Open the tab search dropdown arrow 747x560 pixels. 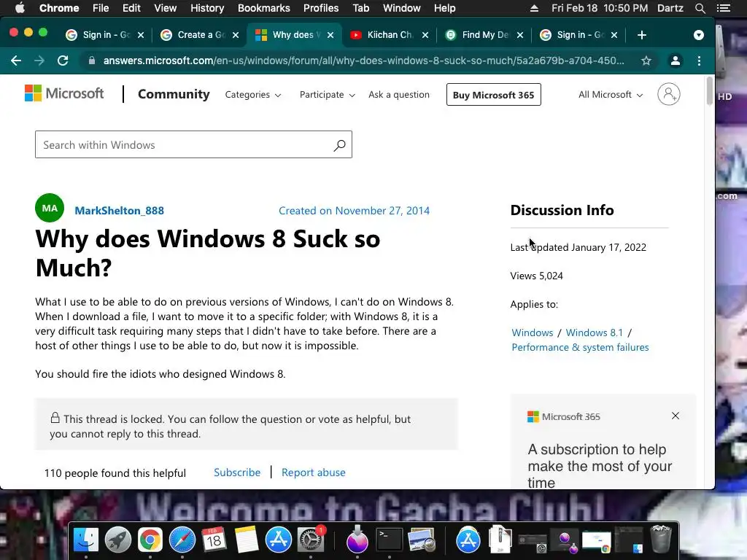click(698, 35)
